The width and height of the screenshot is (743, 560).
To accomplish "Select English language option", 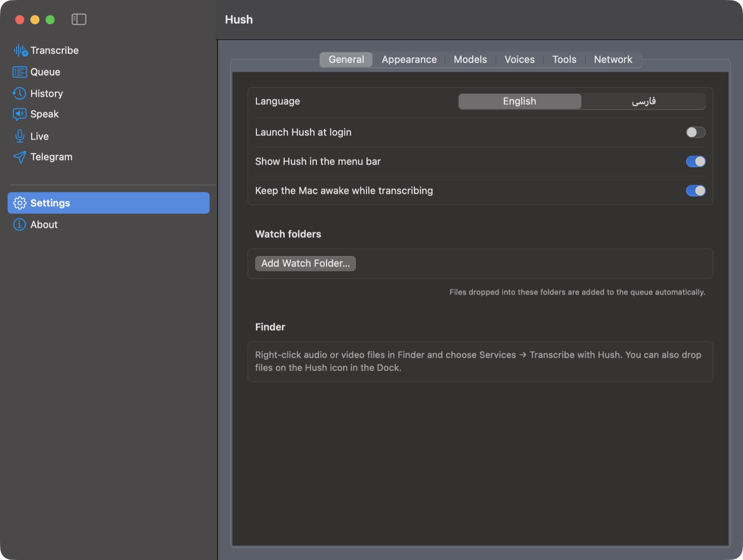I will 520,101.
